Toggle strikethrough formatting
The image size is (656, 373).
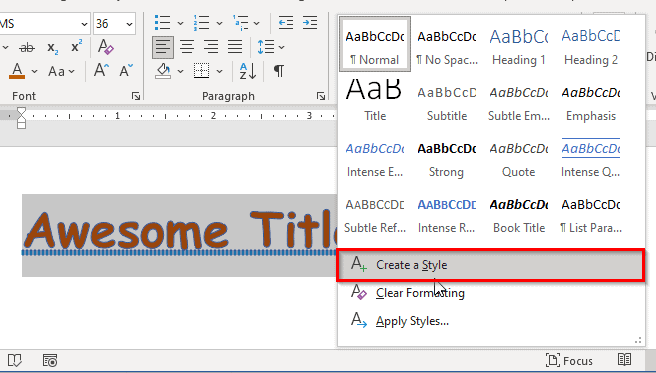(27, 48)
